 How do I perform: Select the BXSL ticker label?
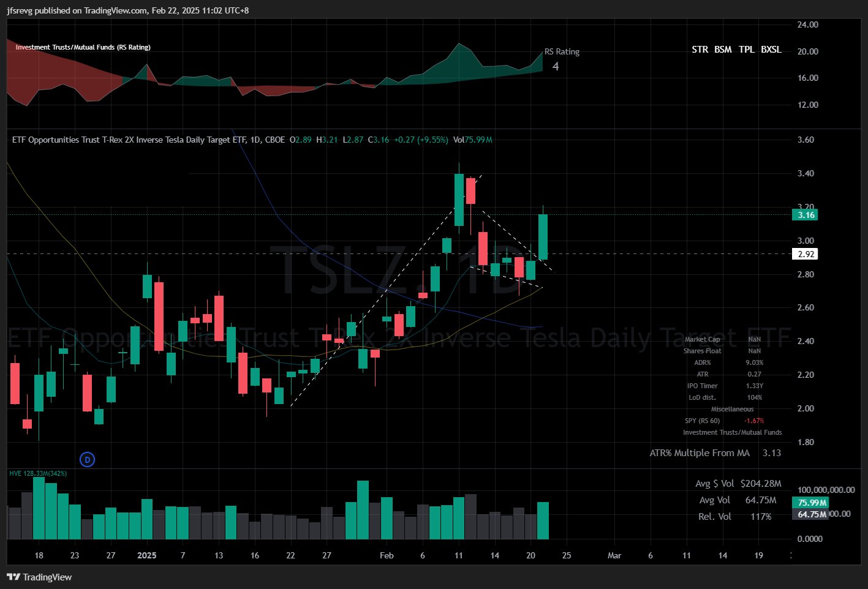(771, 50)
